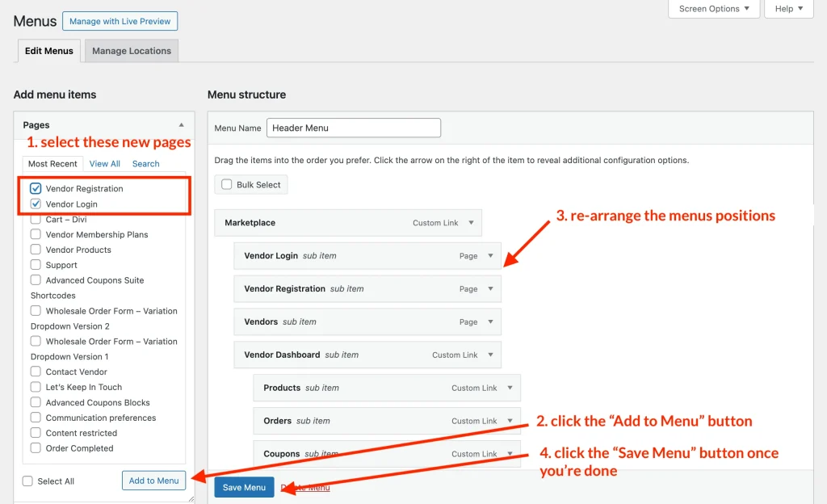Open Vendor Registration sub item settings arrow
This screenshot has width=827, height=504.
(x=490, y=289)
